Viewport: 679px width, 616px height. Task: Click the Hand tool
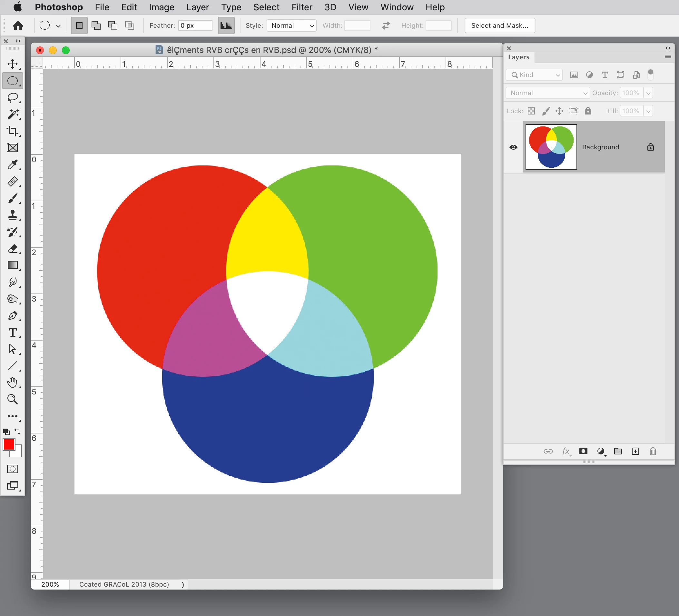pyautogui.click(x=13, y=383)
